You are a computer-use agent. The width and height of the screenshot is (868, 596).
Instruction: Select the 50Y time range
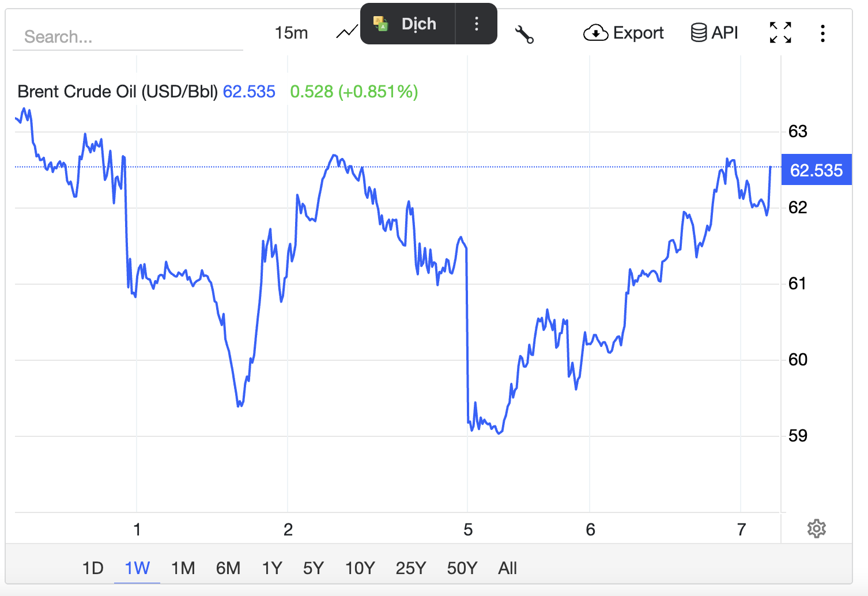tap(462, 568)
